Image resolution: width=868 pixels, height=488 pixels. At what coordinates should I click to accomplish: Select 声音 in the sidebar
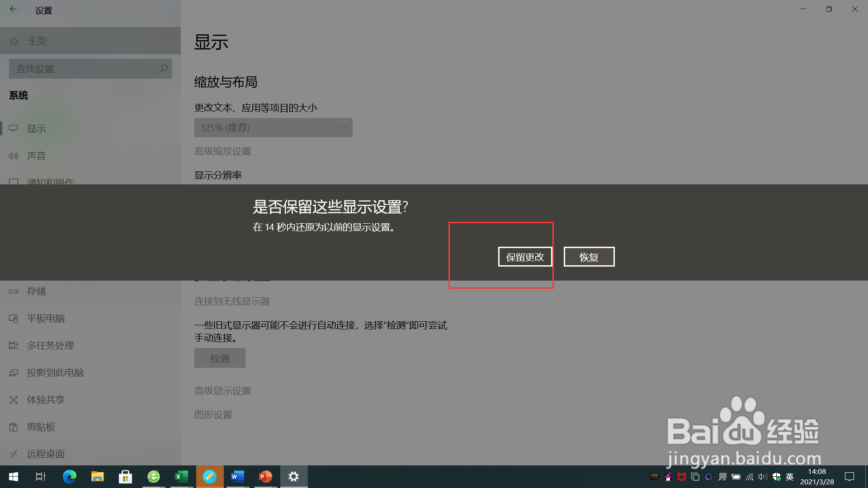coord(36,156)
